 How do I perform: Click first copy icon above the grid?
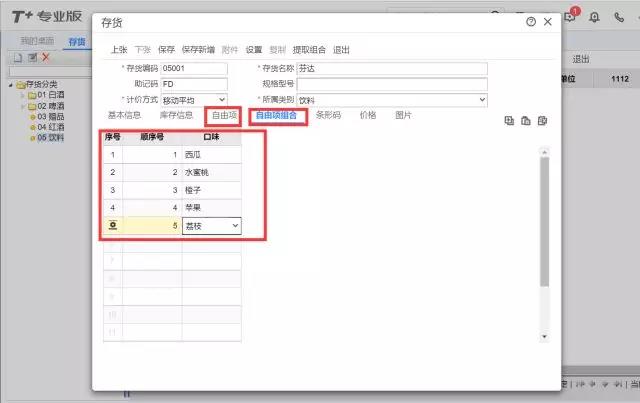click(509, 120)
